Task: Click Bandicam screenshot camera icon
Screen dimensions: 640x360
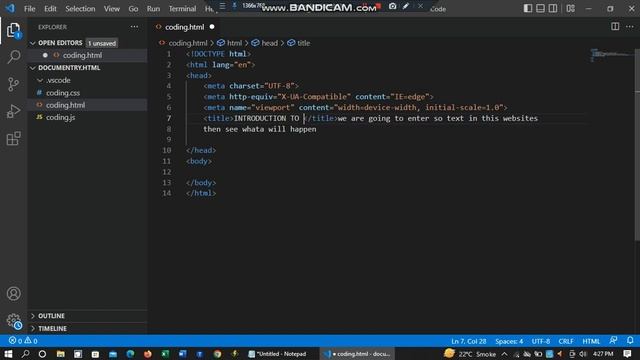Action: 392,6
